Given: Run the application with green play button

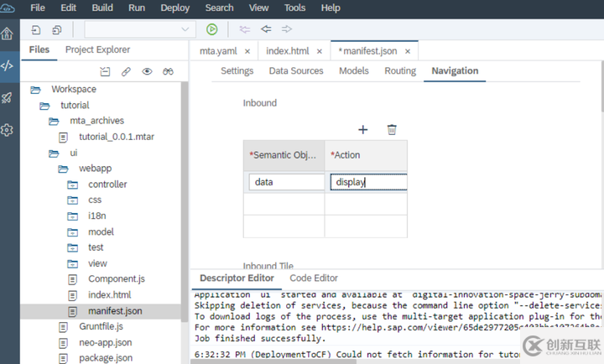Looking at the screenshot, I should [212, 29].
